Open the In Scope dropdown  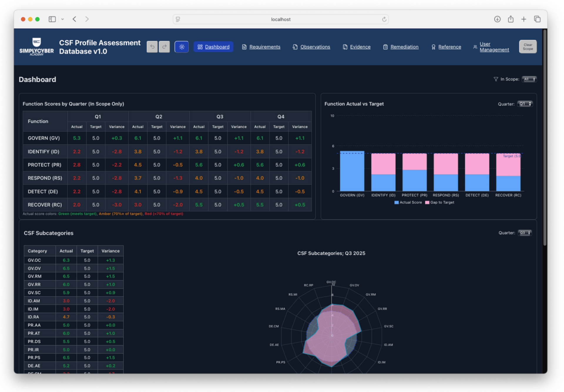529,79
